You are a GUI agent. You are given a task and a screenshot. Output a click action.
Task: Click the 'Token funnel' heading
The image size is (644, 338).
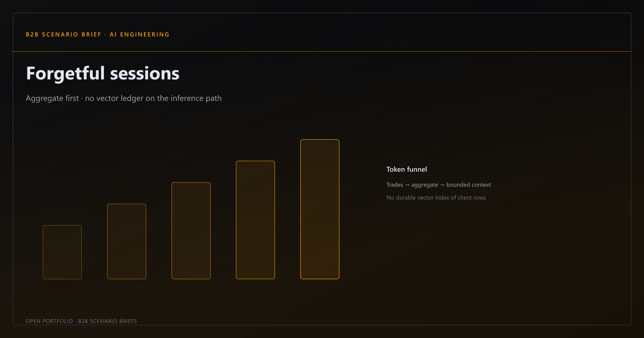407,169
